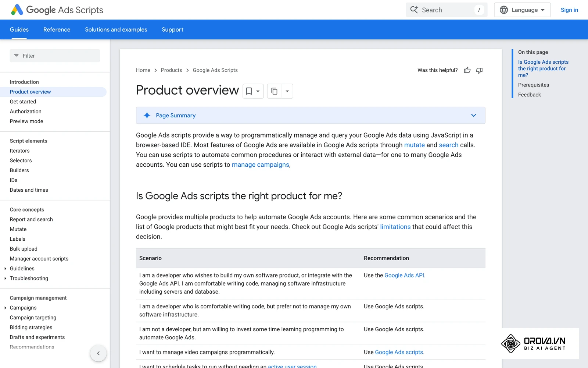Open the limitations link
588x368 pixels.
point(395,227)
